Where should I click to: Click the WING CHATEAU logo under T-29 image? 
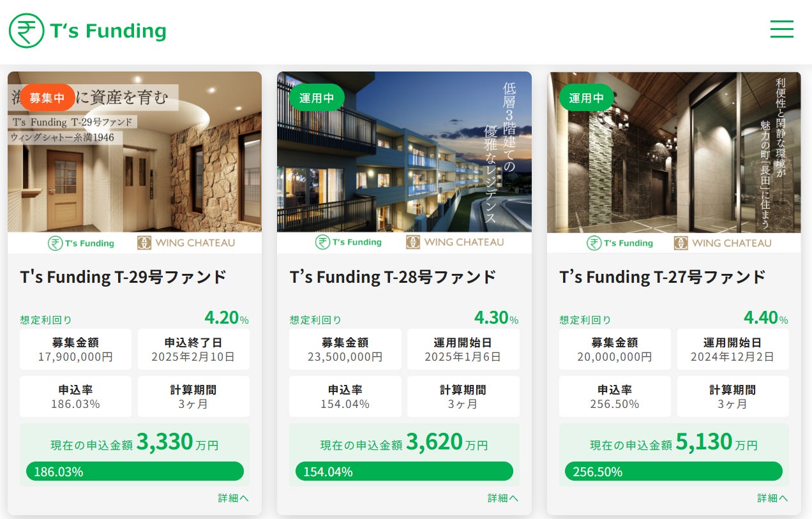point(186,243)
